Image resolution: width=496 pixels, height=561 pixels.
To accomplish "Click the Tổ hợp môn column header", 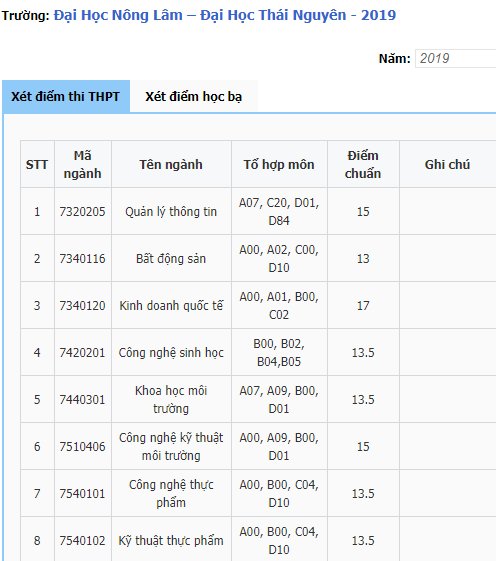I will 279,164.
